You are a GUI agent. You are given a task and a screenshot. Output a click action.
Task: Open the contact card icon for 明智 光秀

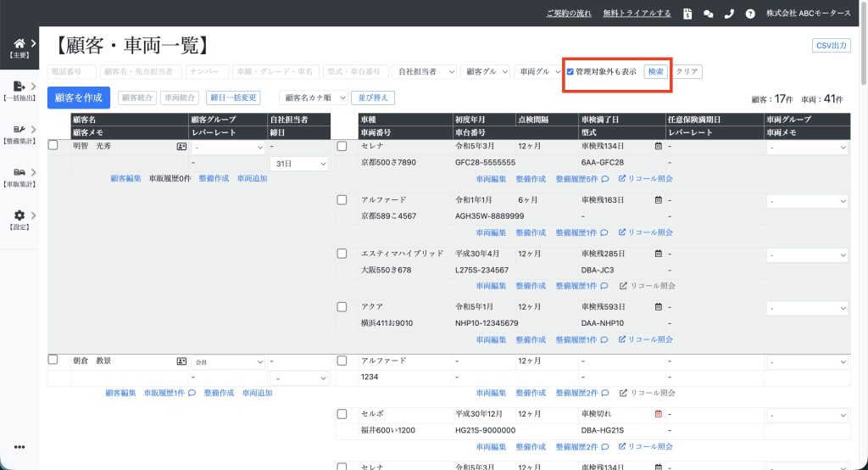click(x=181, y=147)
